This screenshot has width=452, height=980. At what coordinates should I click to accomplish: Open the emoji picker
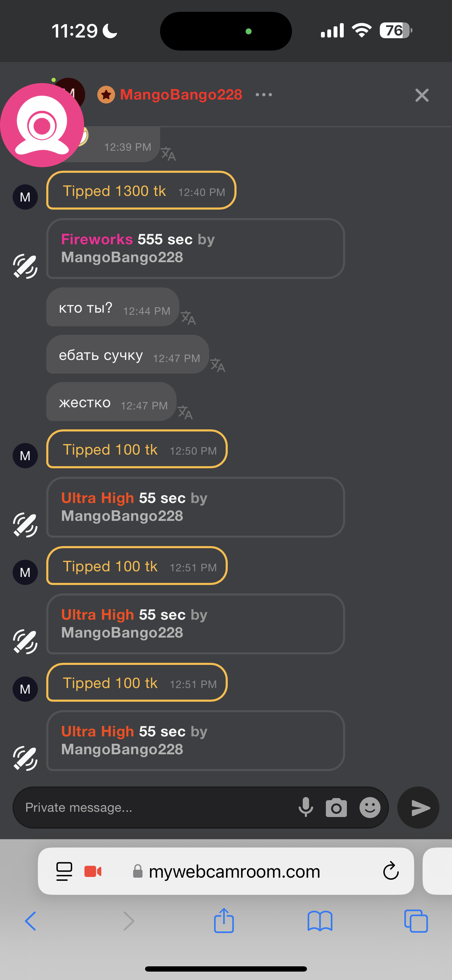tap(370, 807)
